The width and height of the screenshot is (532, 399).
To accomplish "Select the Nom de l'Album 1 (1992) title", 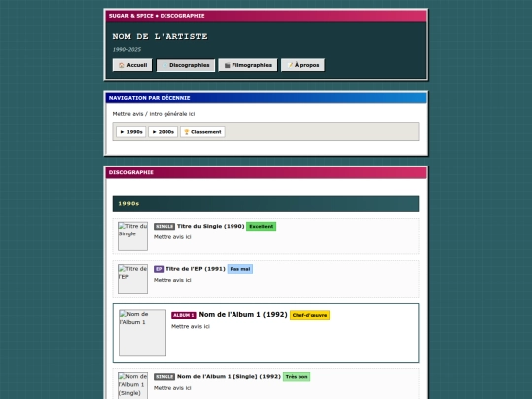I will point(242,315).
